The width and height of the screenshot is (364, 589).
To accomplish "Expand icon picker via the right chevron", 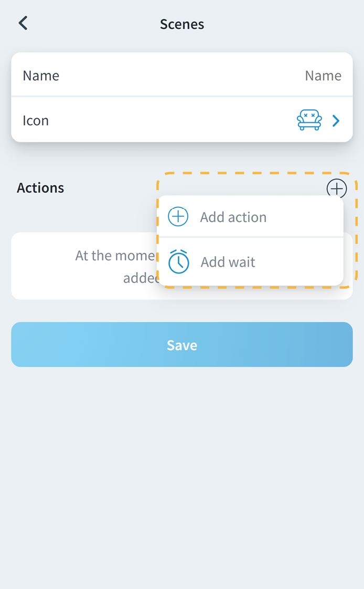I will [x=336, y=121].
